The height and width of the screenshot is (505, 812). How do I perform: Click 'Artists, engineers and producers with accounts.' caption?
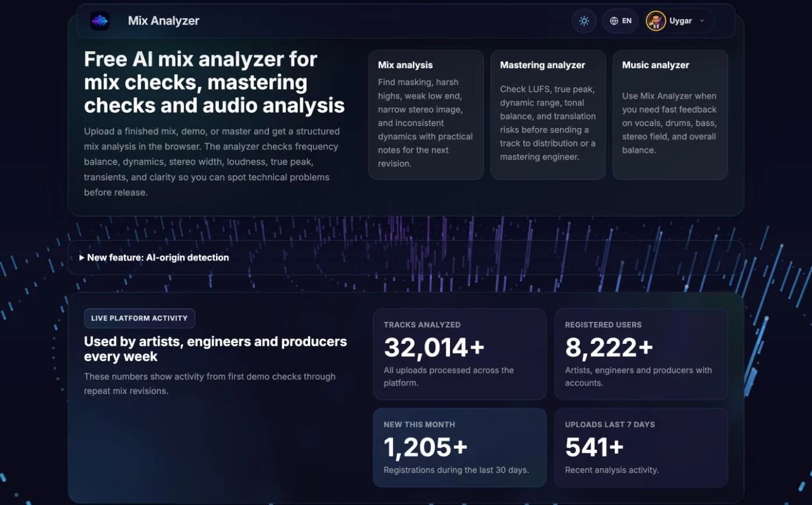(639, 376)
